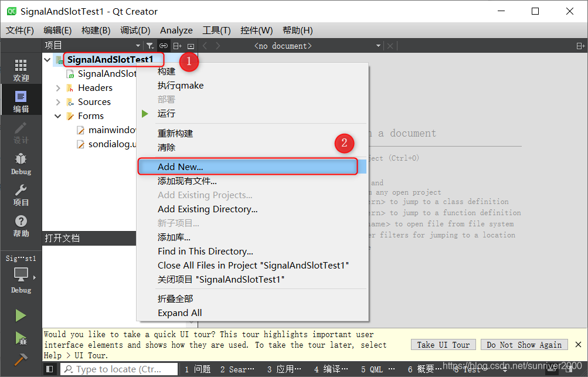Choose Add New... in context menu
The width and height of the screenshot is (588, 377).
coord(252,167)
